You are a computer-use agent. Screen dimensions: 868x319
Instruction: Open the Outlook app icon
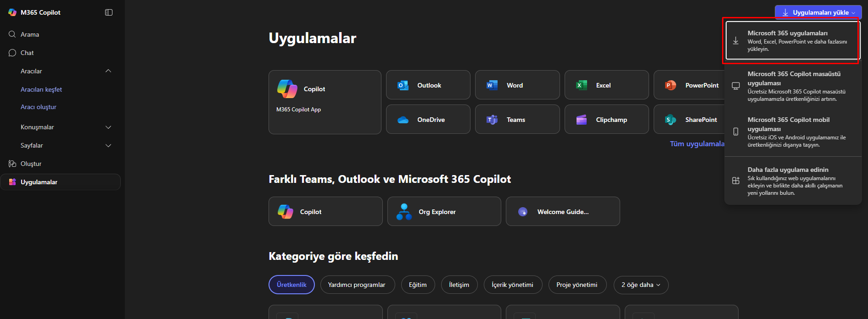point(403,85)
